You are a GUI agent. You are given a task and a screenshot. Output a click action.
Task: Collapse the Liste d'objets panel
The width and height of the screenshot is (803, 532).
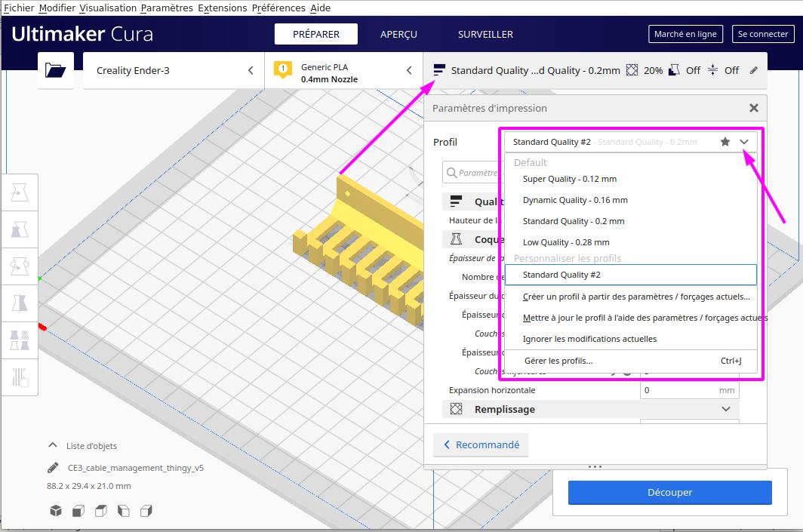[53, 446]
